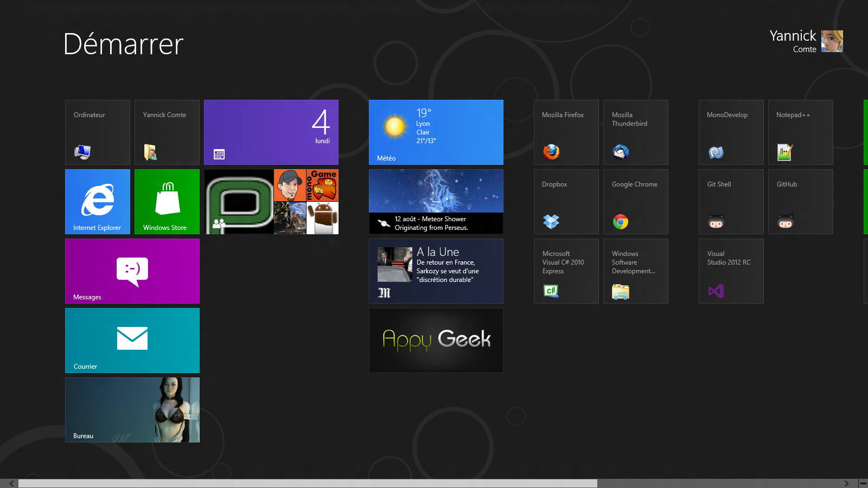Open Microsoft Visual C# 2010 Express

566,271
